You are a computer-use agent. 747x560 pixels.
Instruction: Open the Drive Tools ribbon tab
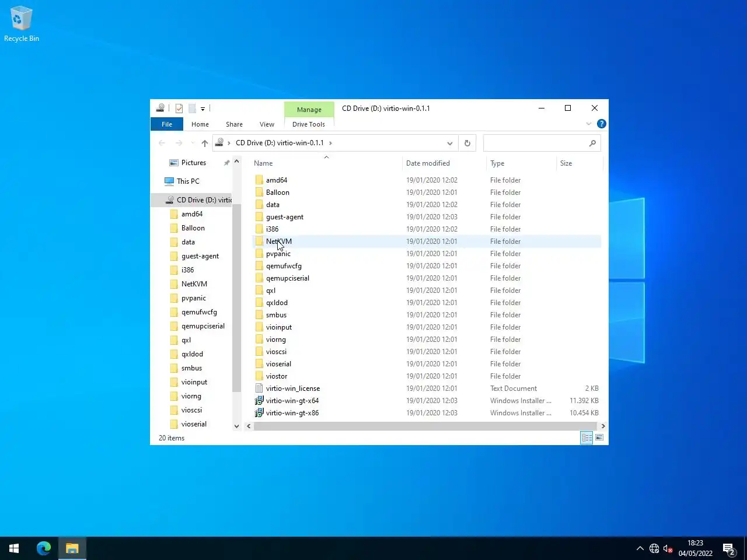pyautogui.click(x=309, y=124)
